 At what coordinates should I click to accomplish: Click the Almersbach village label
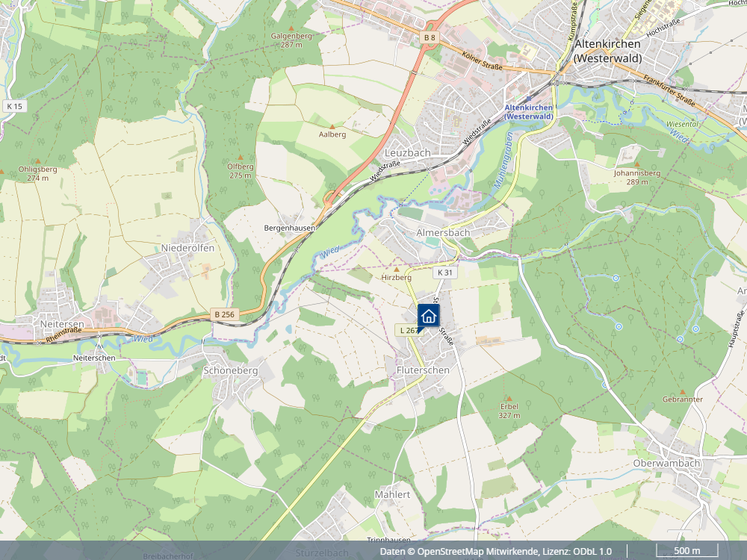click(x=443, y=233)
